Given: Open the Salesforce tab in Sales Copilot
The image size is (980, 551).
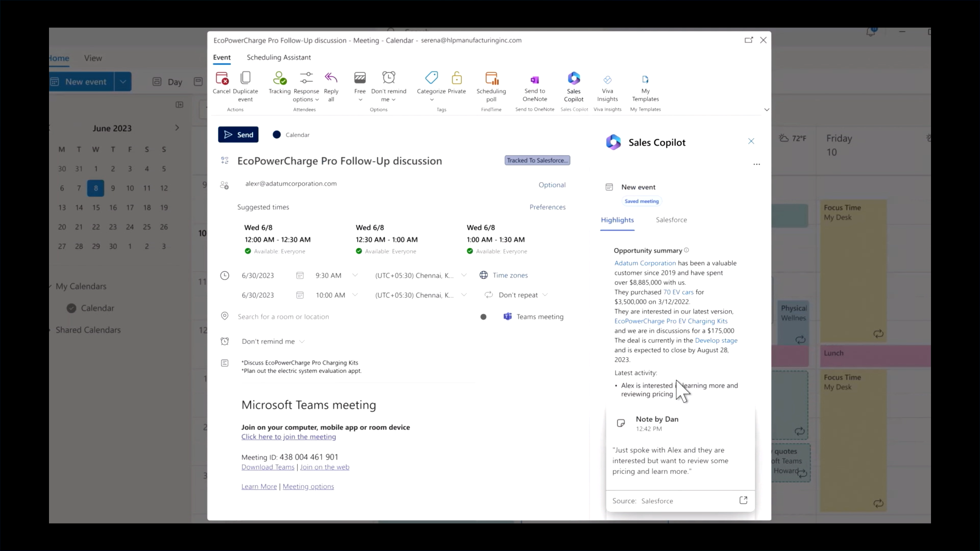Looking at the screenshot, I should pos(671,220).
